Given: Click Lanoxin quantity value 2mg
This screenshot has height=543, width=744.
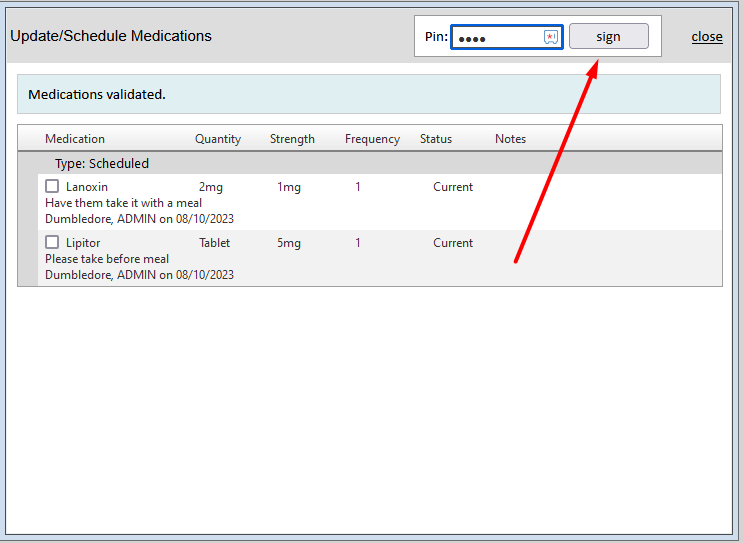Looking at the screenshot, I should (x=211, y=187).
